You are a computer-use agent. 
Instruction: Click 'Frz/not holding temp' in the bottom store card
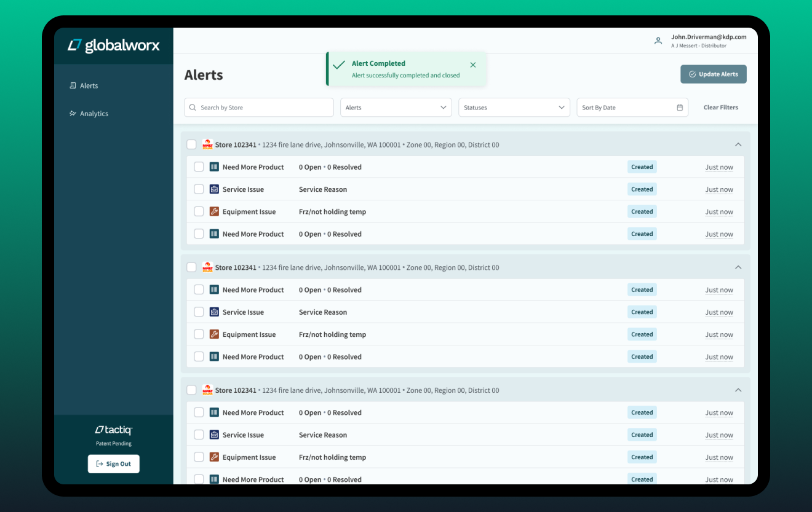pyautogui.click(x=332, y=457)
